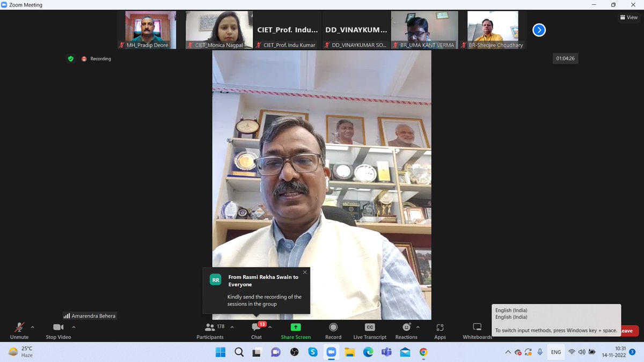
Task: Open Zoom Apps
Action: pyautogui.click(x=440, y=330)
